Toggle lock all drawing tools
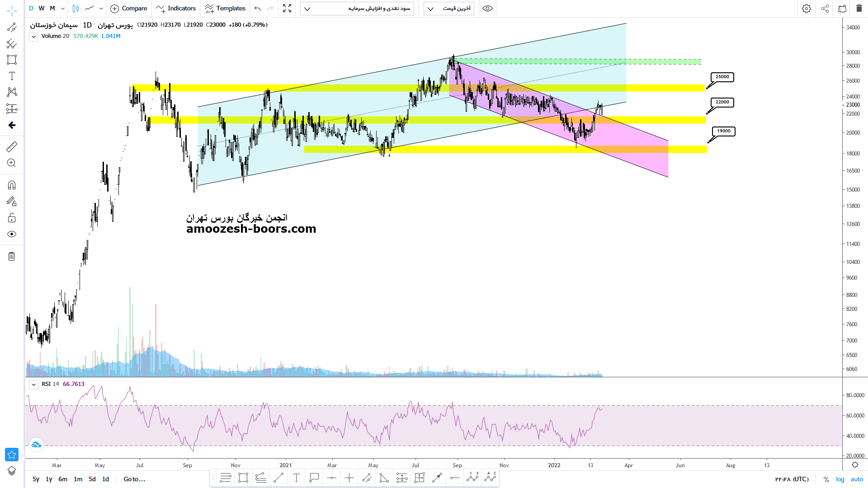 point(12,218)
